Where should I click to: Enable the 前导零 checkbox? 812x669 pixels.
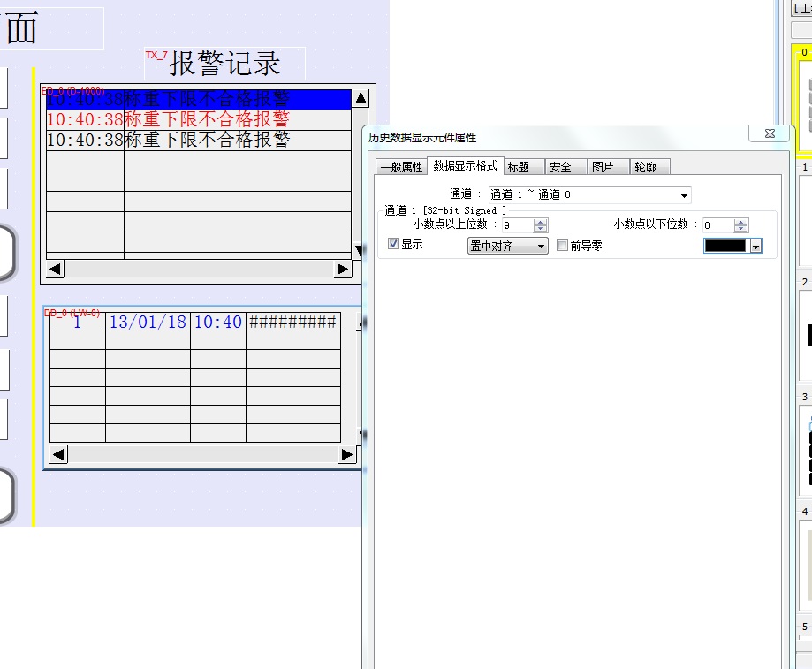[562, 246]
